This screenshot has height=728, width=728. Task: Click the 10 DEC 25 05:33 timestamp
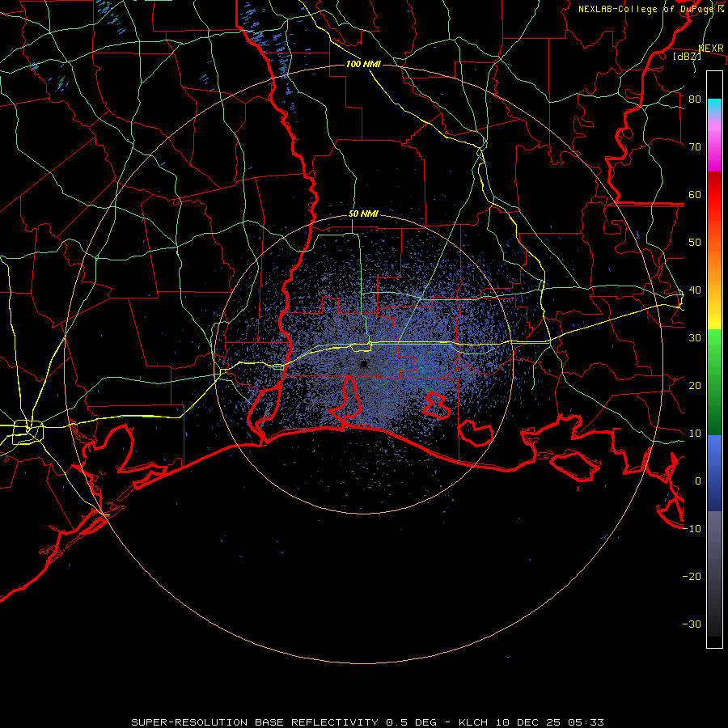[550, 722]
